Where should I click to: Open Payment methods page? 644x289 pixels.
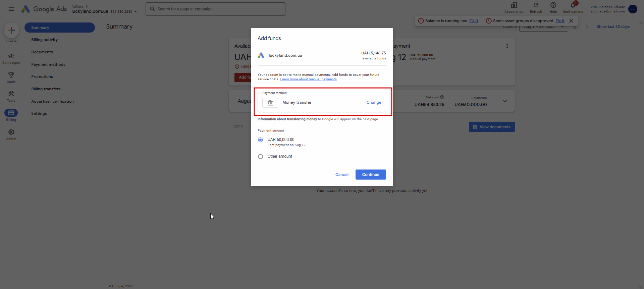(48, 64)
